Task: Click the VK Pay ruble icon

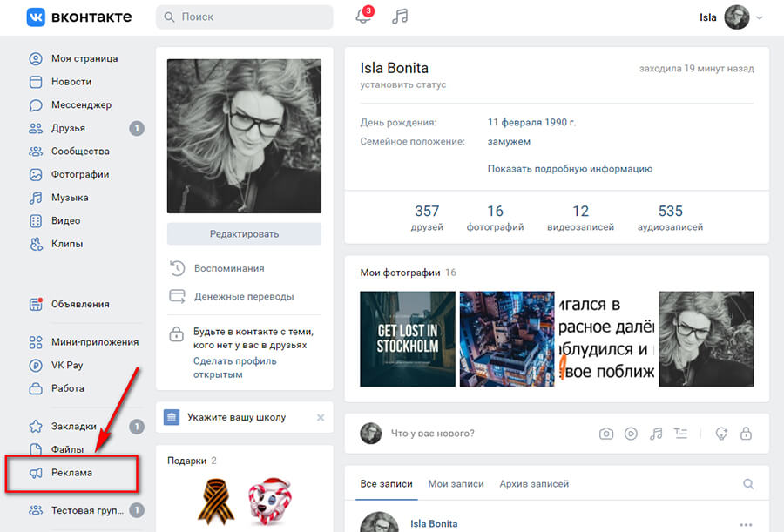Action: coord(36,365)
